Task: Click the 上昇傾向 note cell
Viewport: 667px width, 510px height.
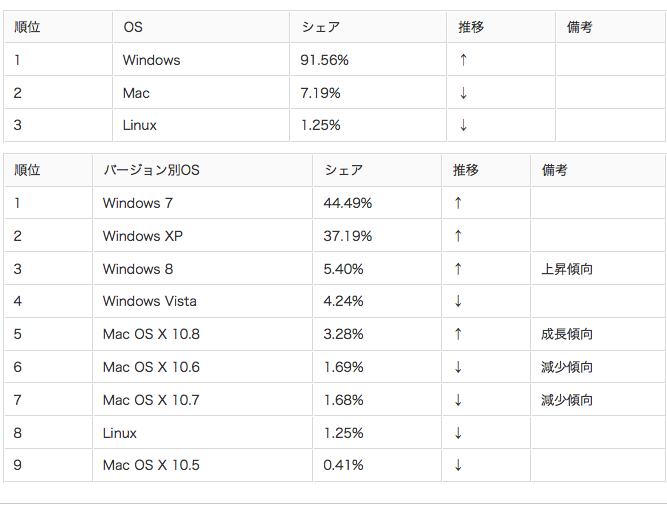Action: click(598, 269)
